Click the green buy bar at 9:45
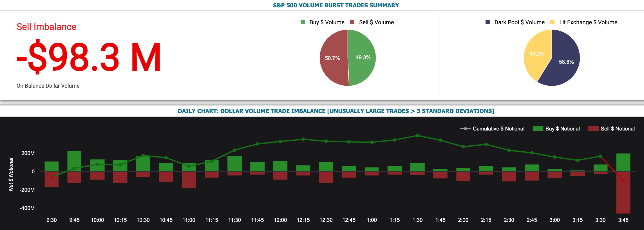The width and height of the screenshot is (644, 230). point(74,161)
